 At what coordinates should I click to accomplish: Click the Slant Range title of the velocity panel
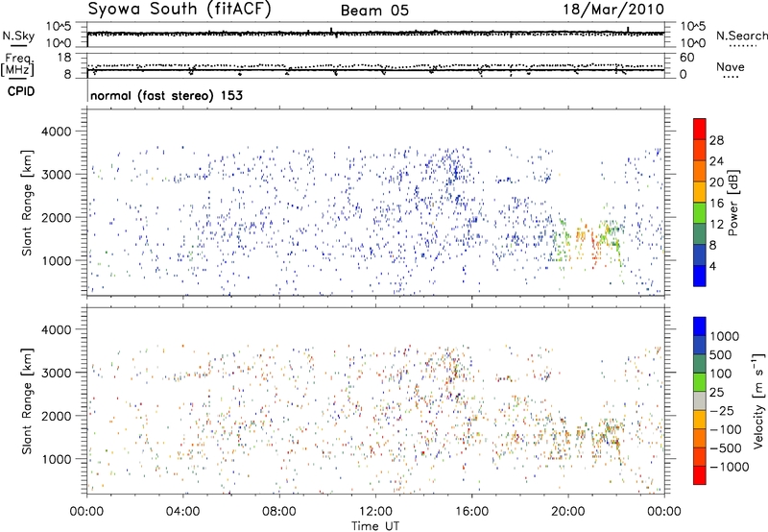pos(27,401)
